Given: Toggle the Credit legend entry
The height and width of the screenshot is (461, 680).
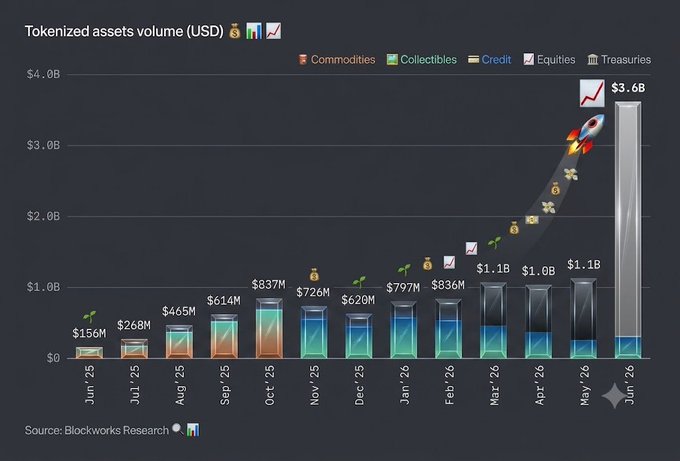Looking at the screenshot, I should tap(490, 59).
